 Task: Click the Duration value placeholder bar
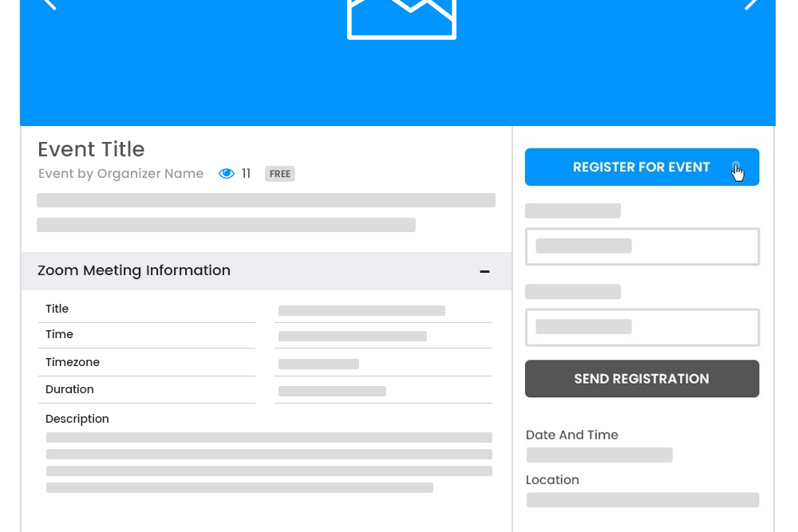(332, 391)
